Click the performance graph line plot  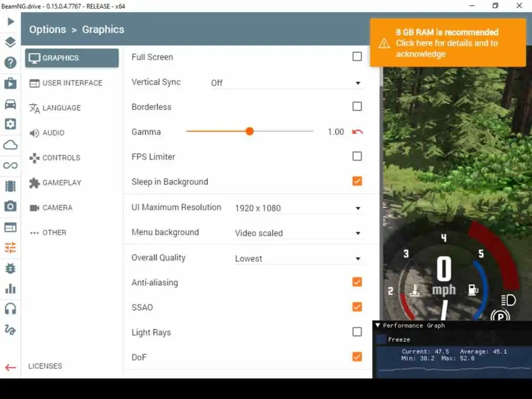[454, 370]
